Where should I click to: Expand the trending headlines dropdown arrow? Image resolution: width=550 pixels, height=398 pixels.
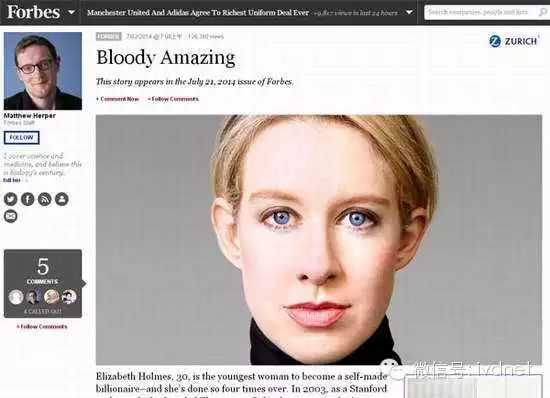pos(409,13)
